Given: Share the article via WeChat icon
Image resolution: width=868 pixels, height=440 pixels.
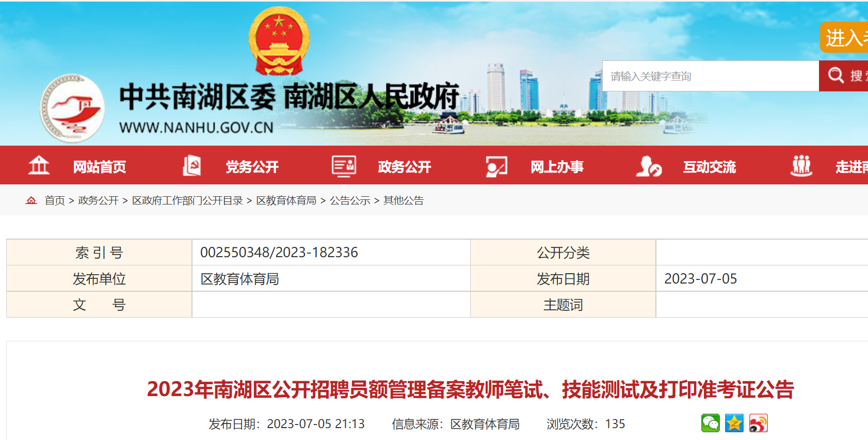Looking at the screenshot, I should [x=711, y=423].
